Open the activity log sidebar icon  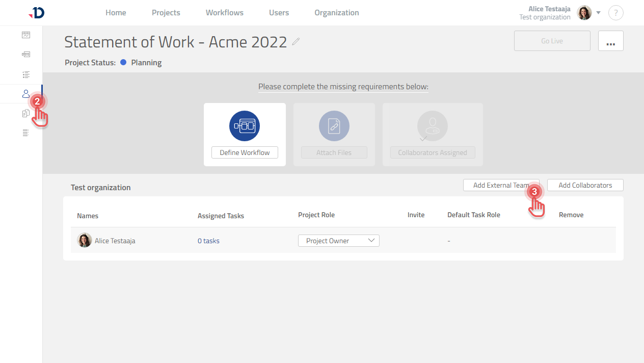(x=26, y=133)
